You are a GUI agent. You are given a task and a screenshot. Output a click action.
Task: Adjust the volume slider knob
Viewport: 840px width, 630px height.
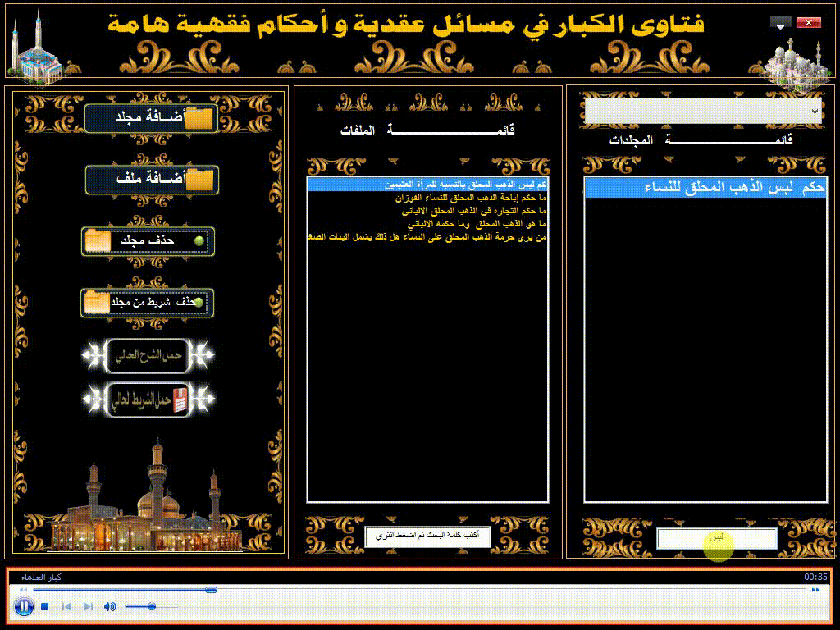pos(152,606)
